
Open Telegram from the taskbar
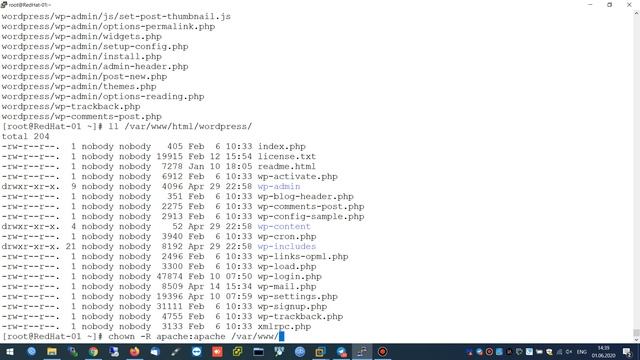point(341,351)
